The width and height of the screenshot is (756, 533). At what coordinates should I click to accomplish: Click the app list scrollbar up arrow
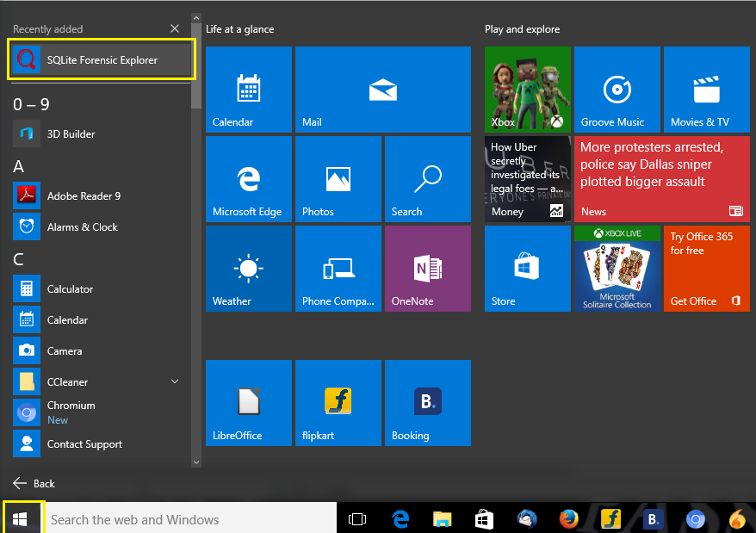[196, 18]
